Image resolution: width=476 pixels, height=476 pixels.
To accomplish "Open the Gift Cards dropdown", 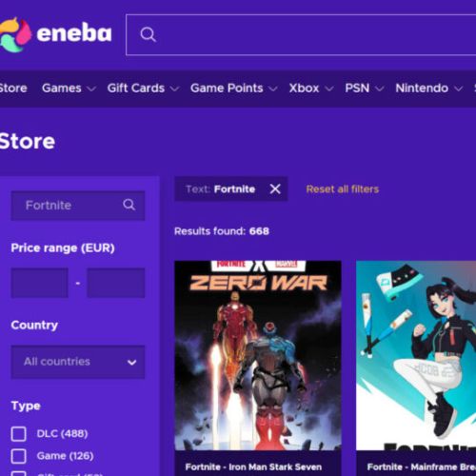I will point(144,89).
